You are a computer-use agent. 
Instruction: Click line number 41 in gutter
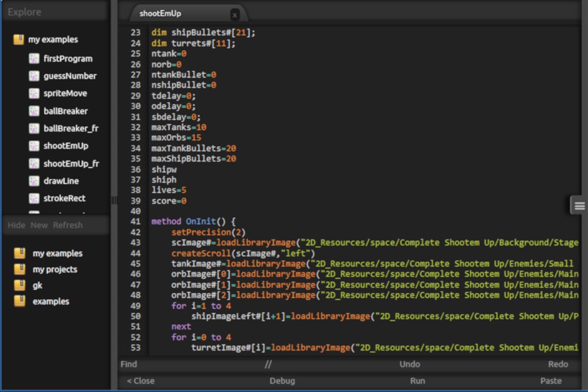136,222
